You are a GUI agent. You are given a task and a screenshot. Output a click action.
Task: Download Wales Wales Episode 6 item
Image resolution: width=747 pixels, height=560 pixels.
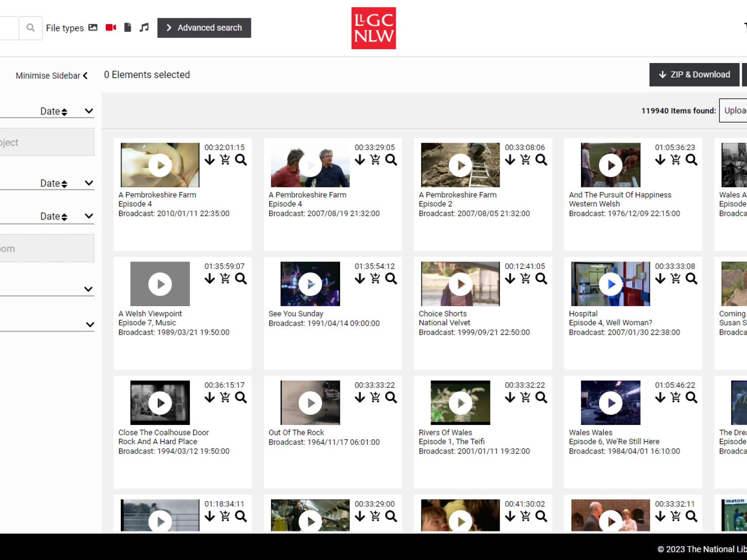pyautogui.click(x=660, y=397)
